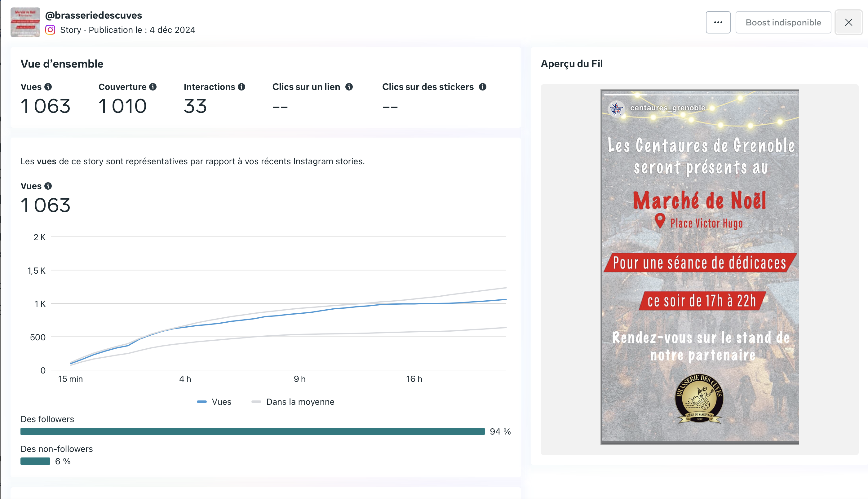Screen dimensions: 868x499
Task: Open the story thumbnail next to @brasseriedescuves
Action: point(25,22)
